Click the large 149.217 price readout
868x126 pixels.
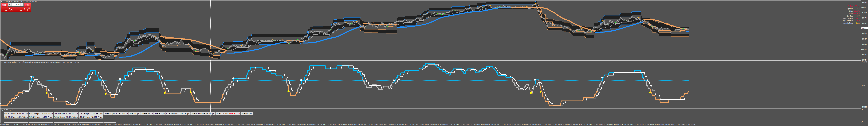pyautogui.click(x=854, y=6)
